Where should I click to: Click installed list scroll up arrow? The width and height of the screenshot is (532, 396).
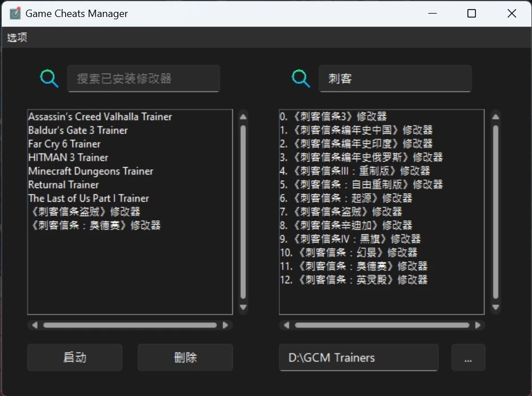point(243,117)
